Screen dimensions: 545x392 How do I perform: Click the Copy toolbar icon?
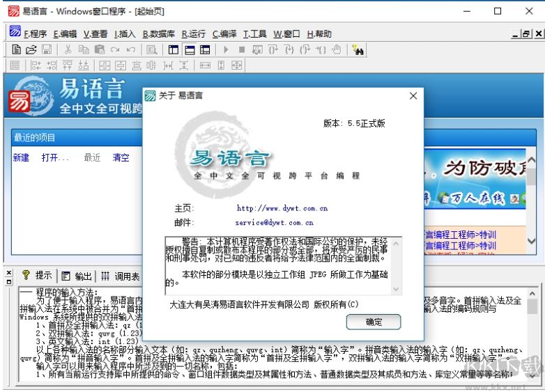tap(84, 49)
